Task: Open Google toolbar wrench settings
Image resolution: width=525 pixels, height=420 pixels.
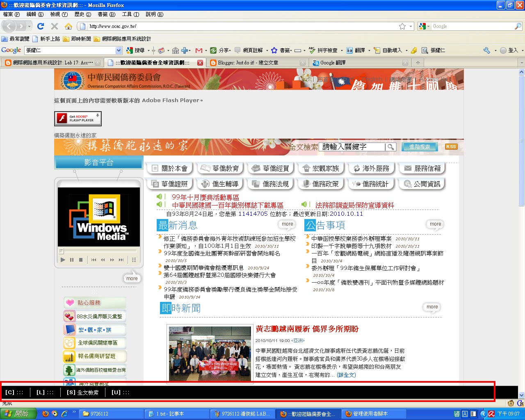Action: coord(487,50)
